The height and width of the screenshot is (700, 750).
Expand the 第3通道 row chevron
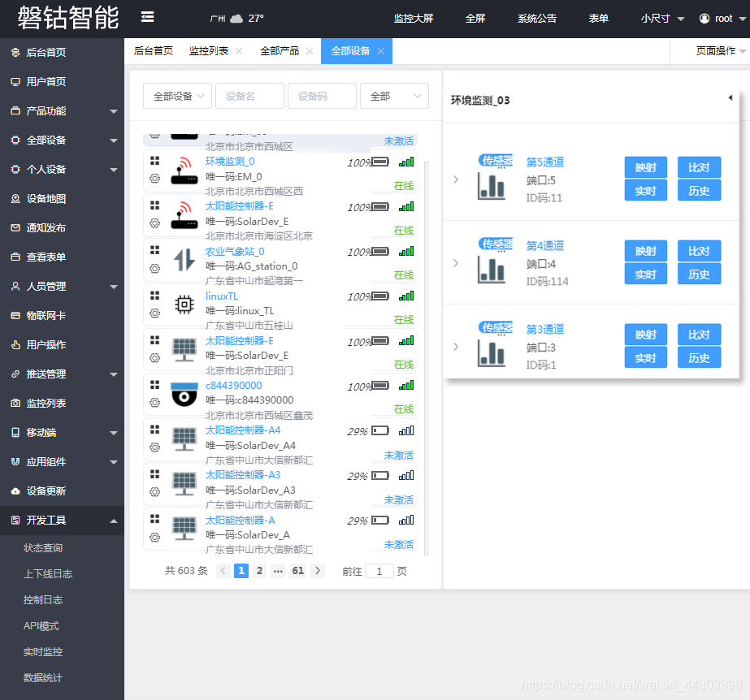pos(456,347)
